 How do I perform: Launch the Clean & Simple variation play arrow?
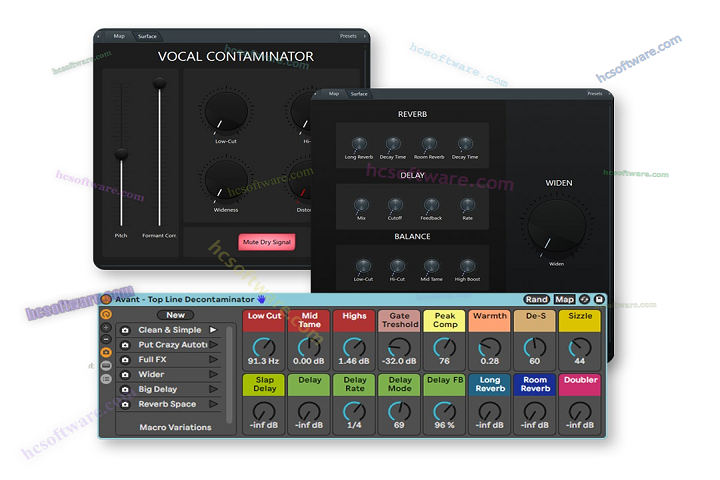coord(213,330)
